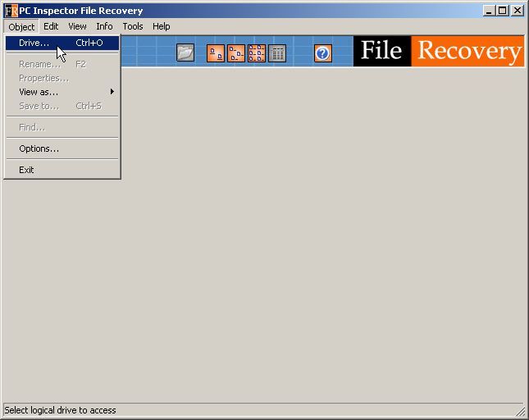Click the open folder toolbar icon
Screen dimensions: 529x420
[x=185, y=53]
